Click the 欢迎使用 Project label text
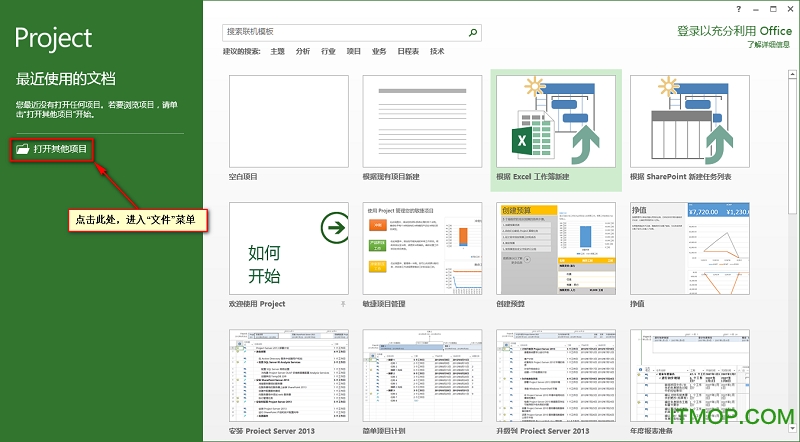 (x=257, y=304)
